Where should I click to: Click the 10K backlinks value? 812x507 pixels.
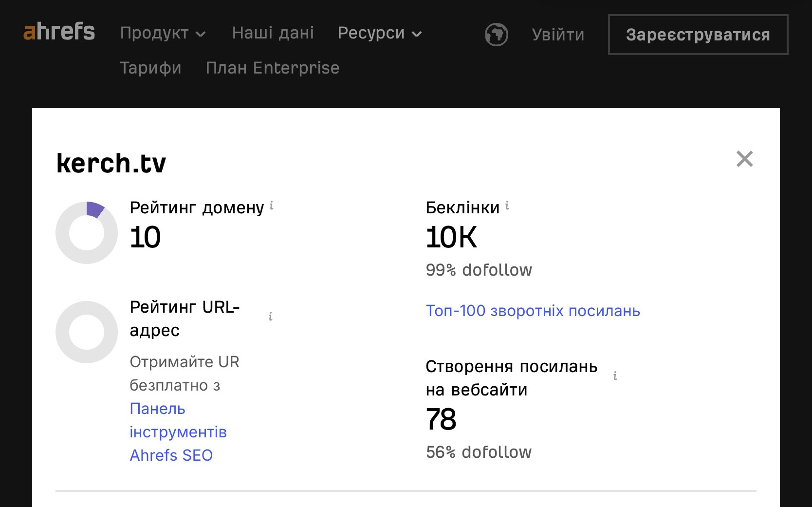click(451, 238)
